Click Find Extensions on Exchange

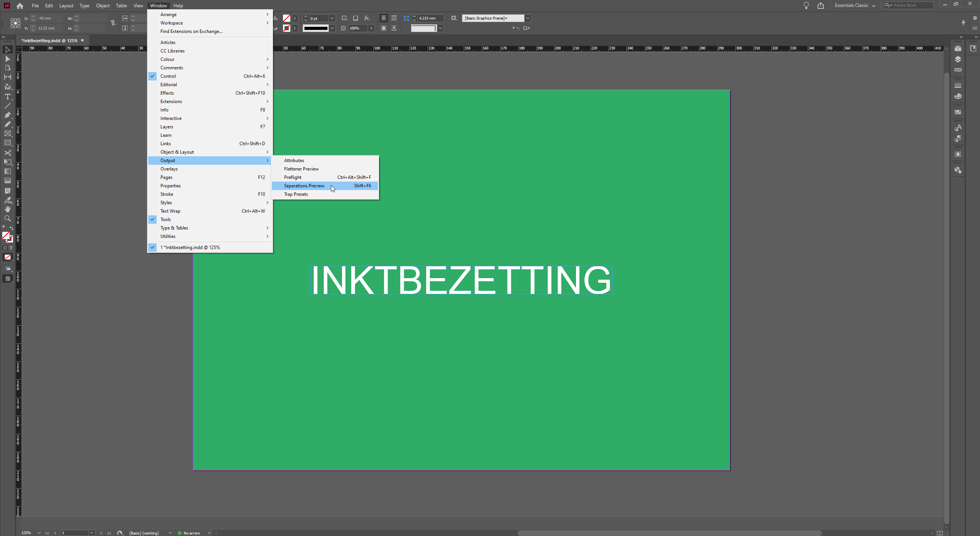tap(210, 31)
